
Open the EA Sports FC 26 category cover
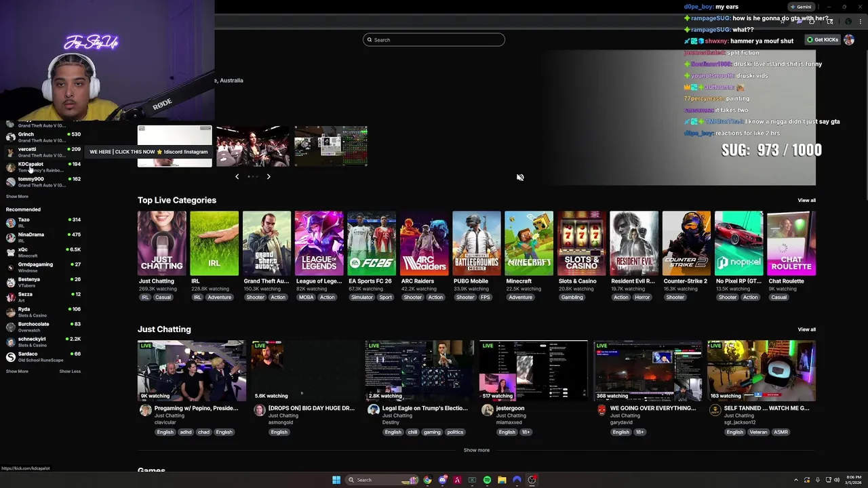[372, 243]
